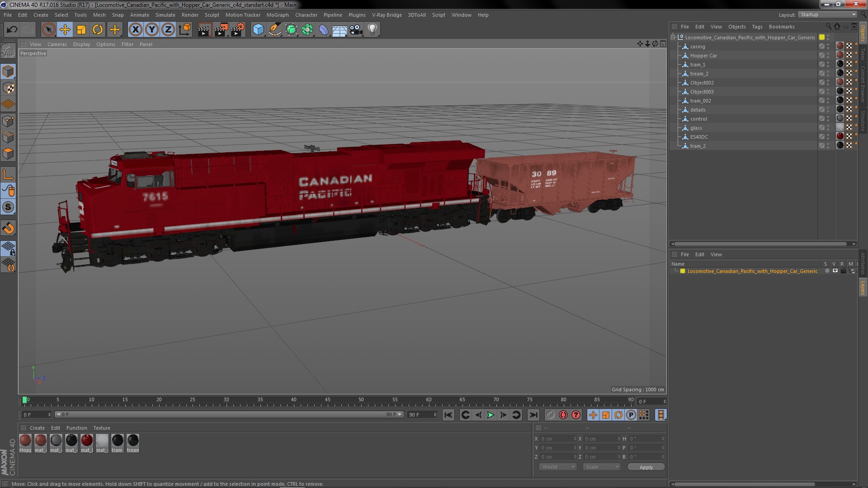Open the Simulate menu
The width and height of the screenshot is (868, 488).
[x=165, y=15]
